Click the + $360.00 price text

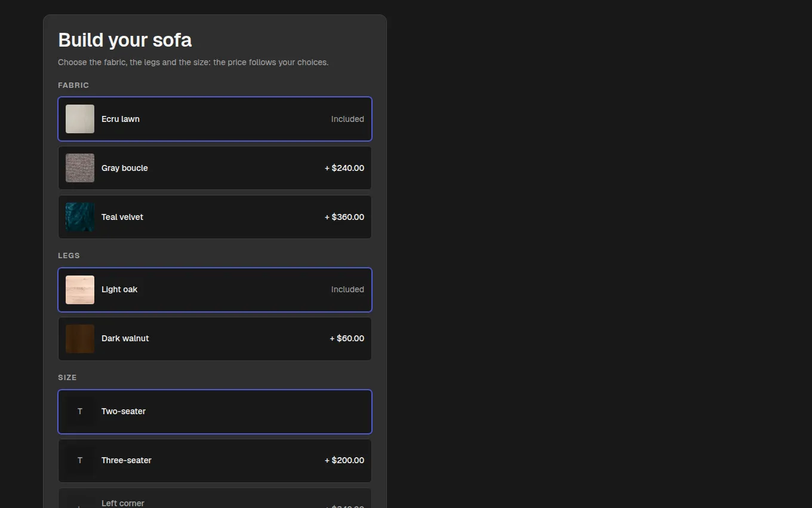(x=345, y=217)
